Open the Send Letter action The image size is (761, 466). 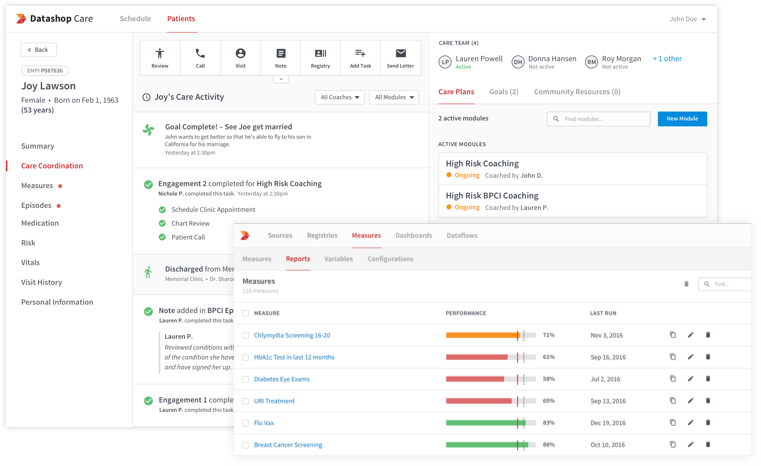[400, 58]
